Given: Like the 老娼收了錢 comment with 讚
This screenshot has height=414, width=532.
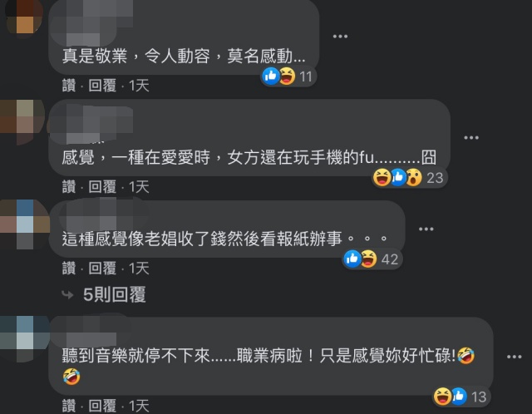Looking at the screenshot, I should pos(69,269).
